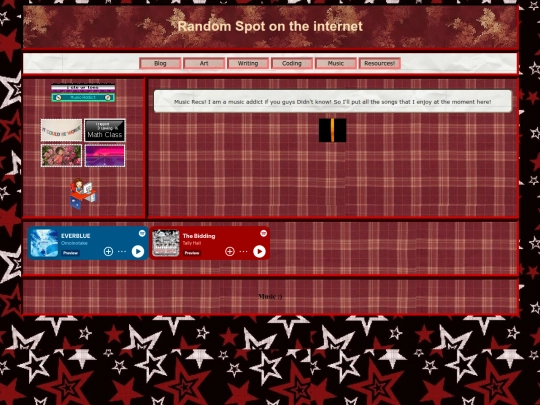Open The Bidding album cover art
The height and width of the screenshot is (405, 540).
pos(166,243)
